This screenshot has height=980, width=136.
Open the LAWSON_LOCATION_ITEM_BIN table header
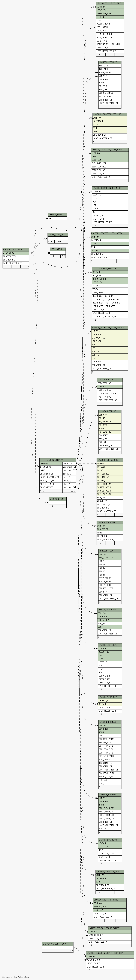[109, 115]
